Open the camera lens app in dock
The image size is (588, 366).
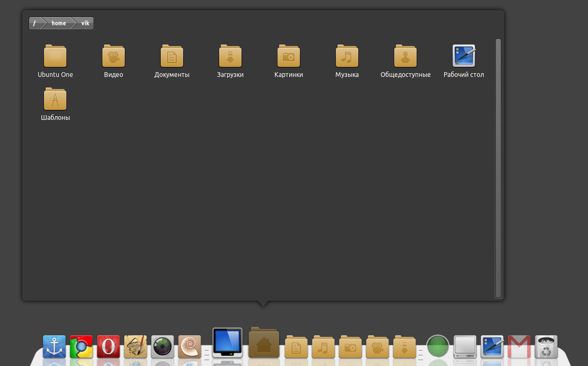coord(162,346)
